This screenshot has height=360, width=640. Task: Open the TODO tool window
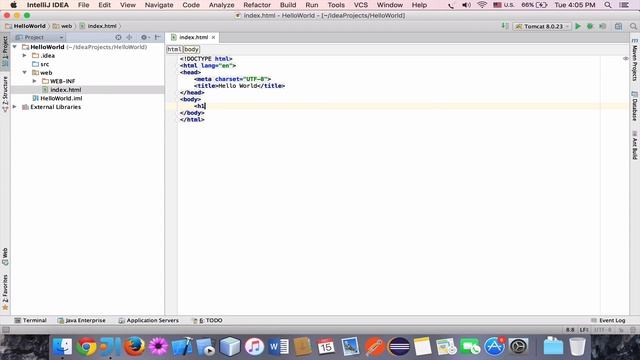(207, 320)
